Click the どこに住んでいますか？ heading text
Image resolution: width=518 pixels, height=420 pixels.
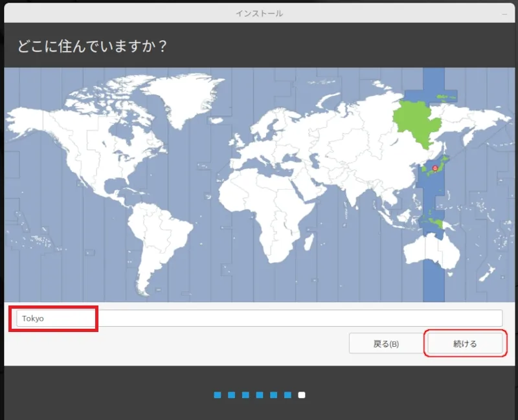[x=92, y=47]
